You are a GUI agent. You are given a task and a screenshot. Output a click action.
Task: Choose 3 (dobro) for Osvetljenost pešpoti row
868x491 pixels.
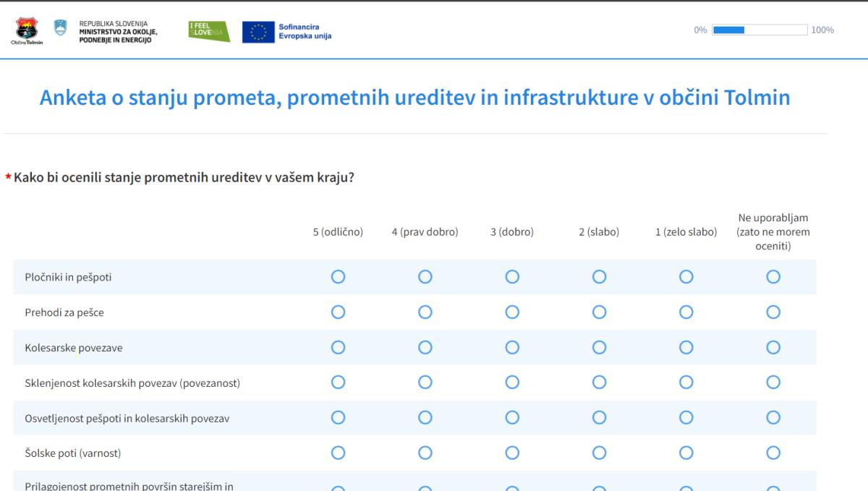click(512, 417)
